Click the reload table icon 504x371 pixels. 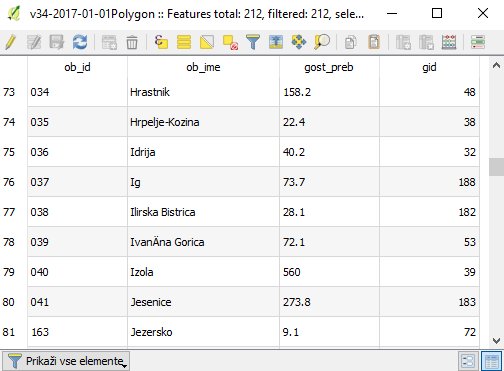80,42
